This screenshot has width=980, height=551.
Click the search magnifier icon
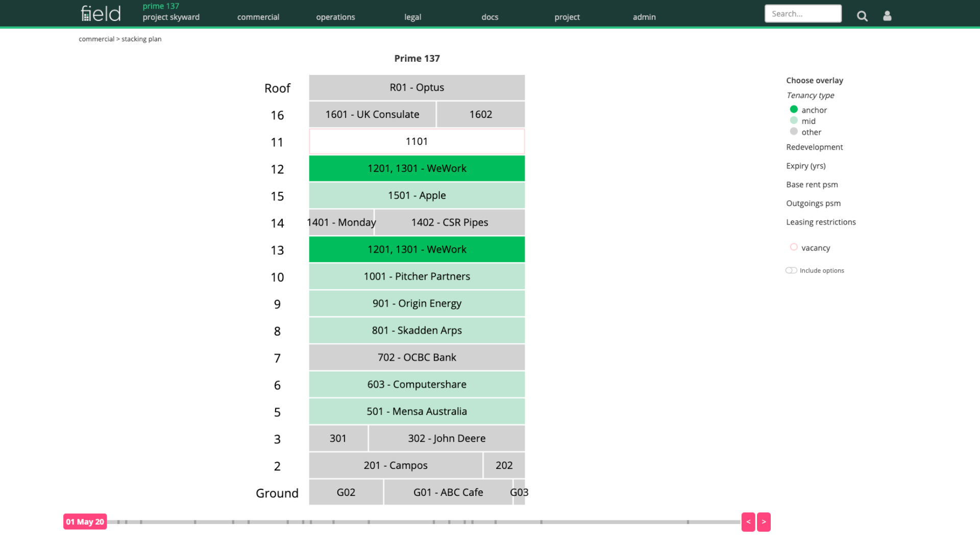coord(862,16)
